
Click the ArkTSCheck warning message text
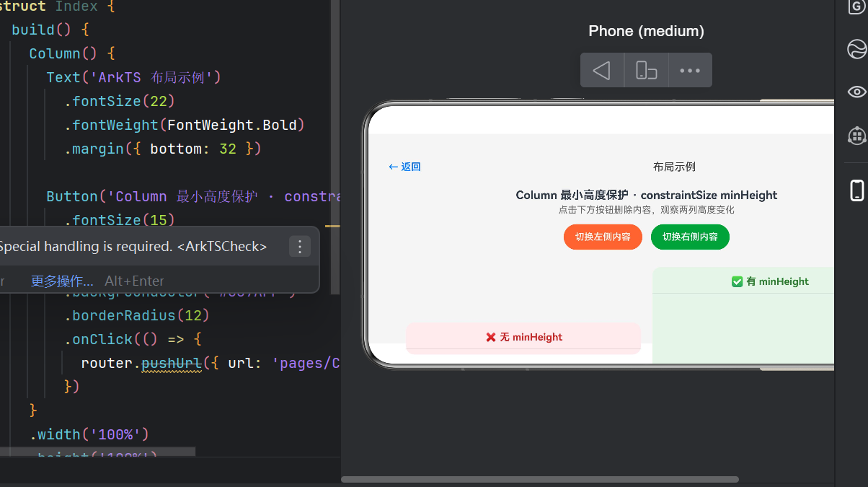tap(133, 247)
